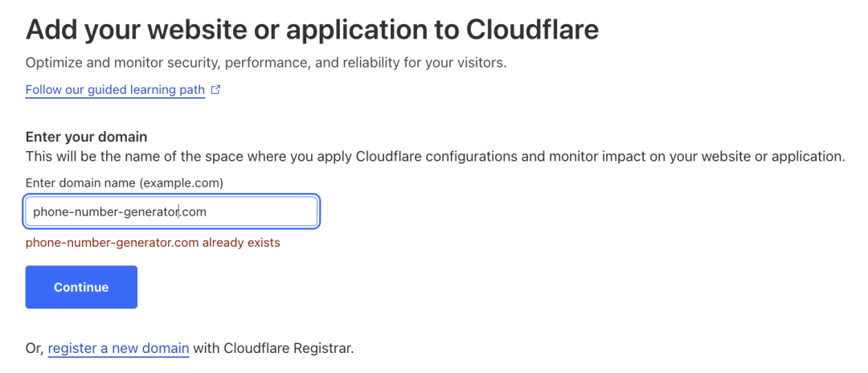Click the 'Enter your domain' section heading
Image resolution: width=868 pixels, height=373 pixels.
[86, 137]
